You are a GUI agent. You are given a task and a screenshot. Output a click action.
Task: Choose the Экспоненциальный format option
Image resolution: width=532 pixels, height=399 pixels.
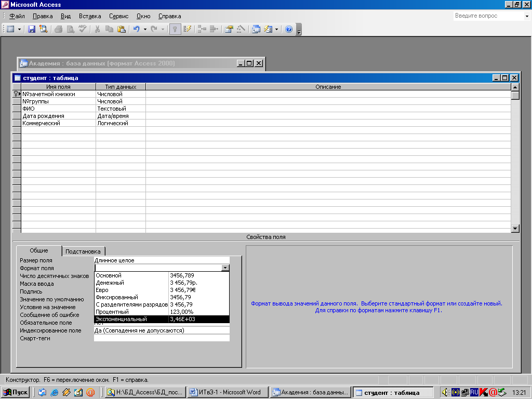point(162,320)
